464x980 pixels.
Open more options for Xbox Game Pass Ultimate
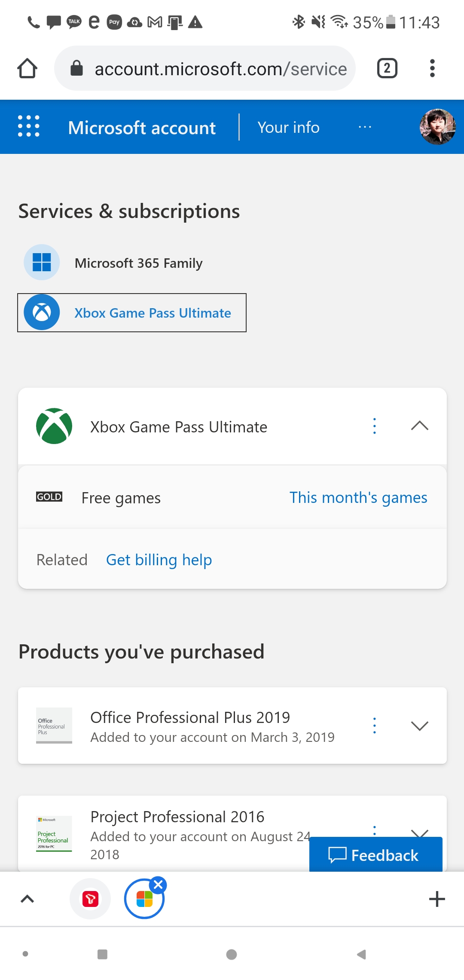click(375, 426)
